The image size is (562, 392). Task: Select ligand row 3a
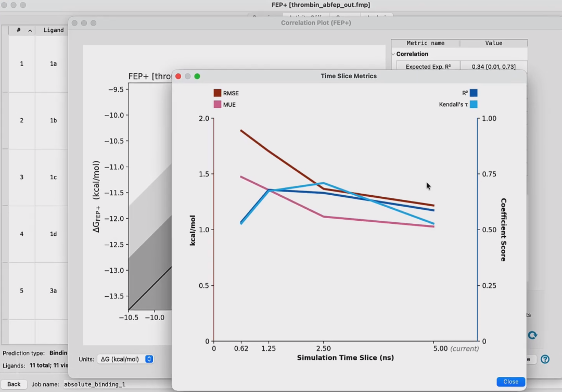coord(53,290)
